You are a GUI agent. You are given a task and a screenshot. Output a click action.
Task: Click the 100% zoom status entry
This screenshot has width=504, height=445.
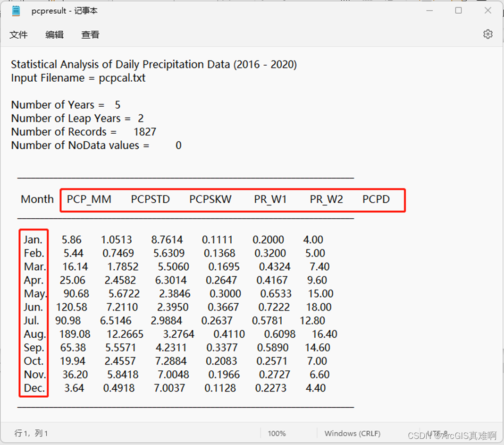click(x=277, y=433)
